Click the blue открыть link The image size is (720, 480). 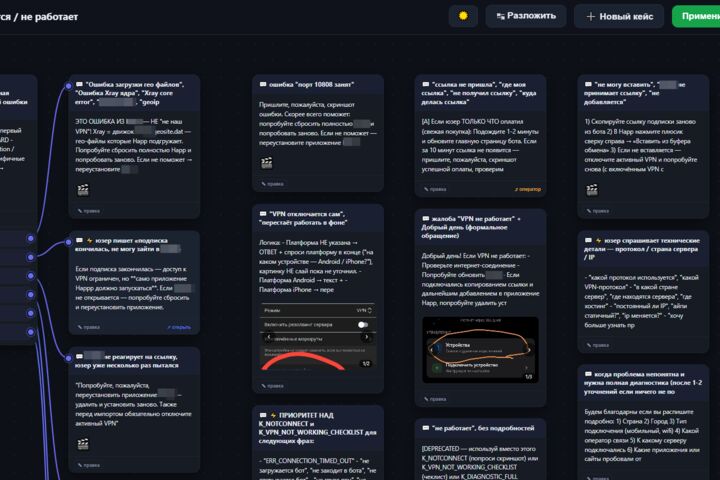tap(179, 327)
